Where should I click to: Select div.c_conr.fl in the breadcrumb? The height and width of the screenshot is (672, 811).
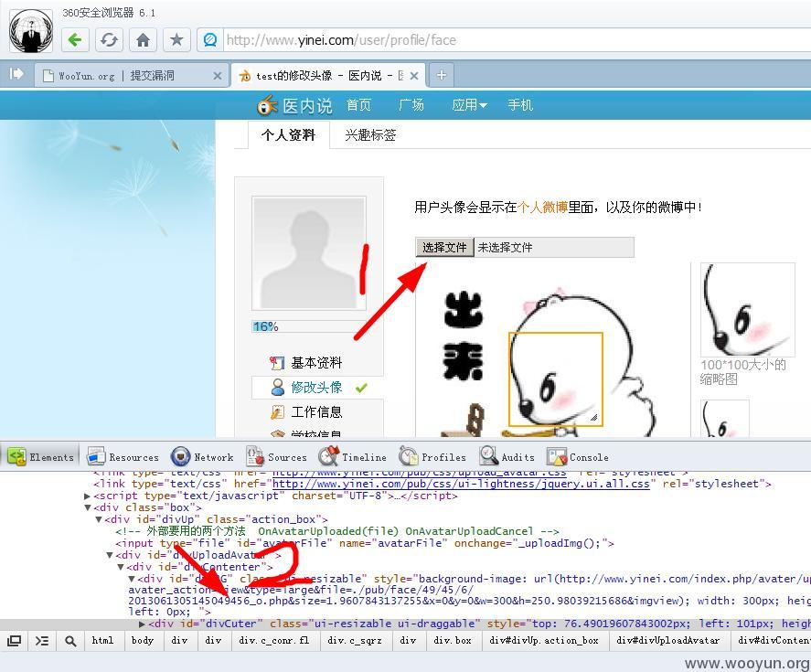274,640
